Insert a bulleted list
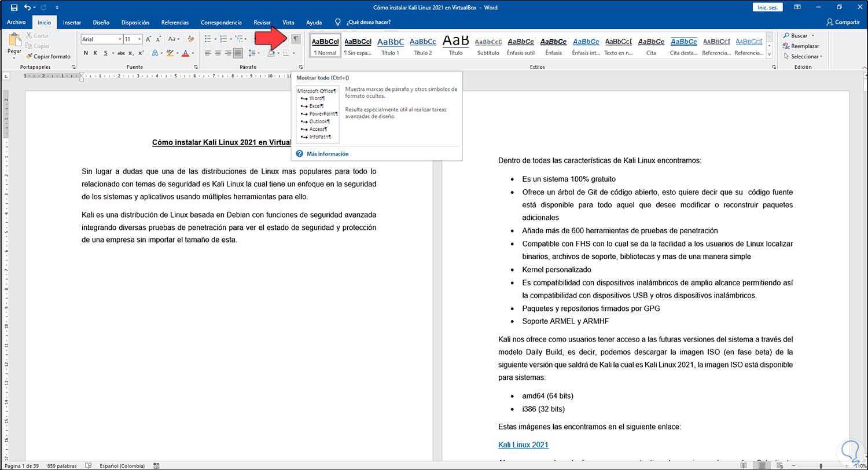 click(x=208, y=39)
